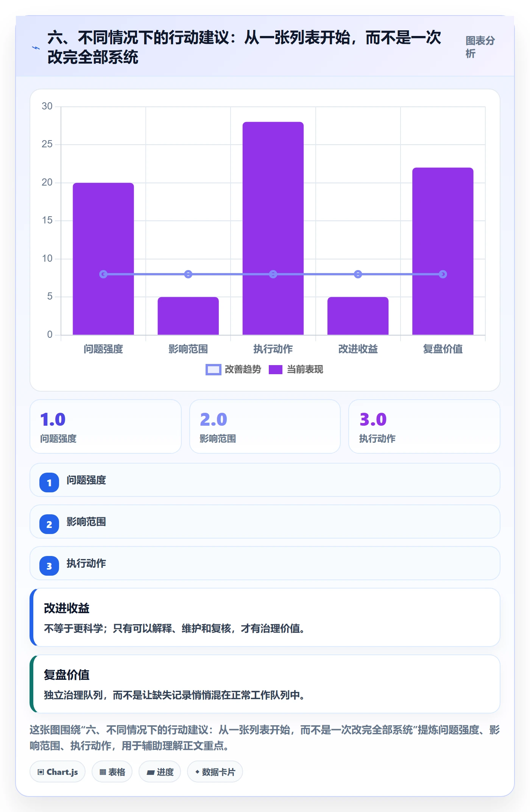Viewport: 530px width, 812px height.
Task: Click the y-axis value 30
Action: [47, 106]
